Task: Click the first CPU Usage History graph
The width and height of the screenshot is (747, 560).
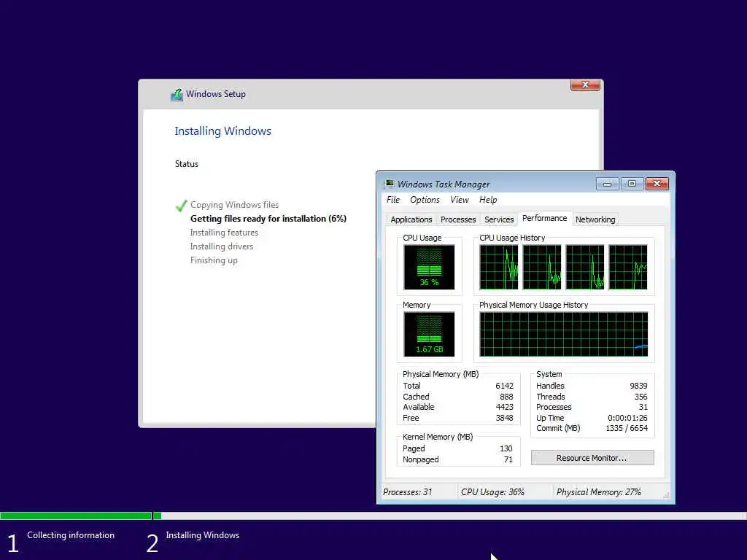Action: click(x=499, y=267)
